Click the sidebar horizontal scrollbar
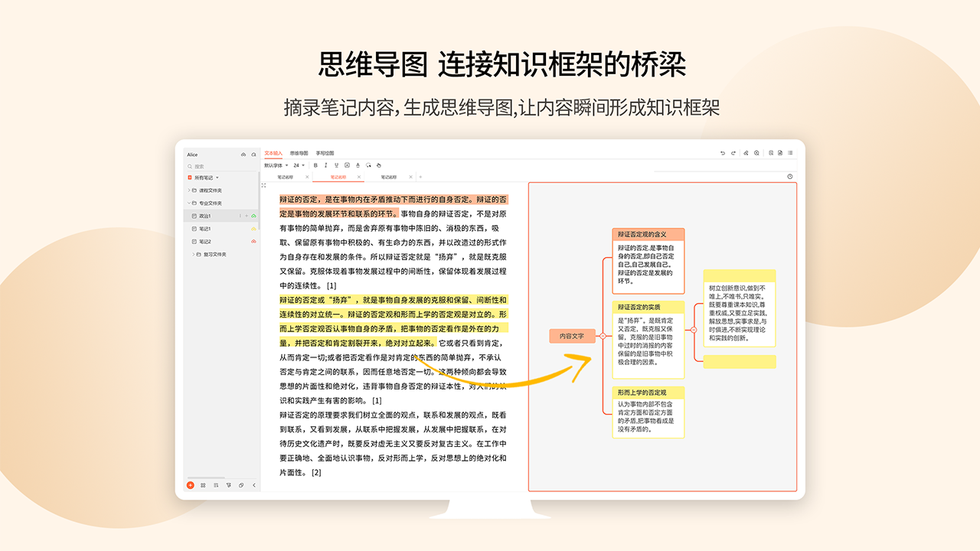 pyautogui.click(x=206, y=478)
